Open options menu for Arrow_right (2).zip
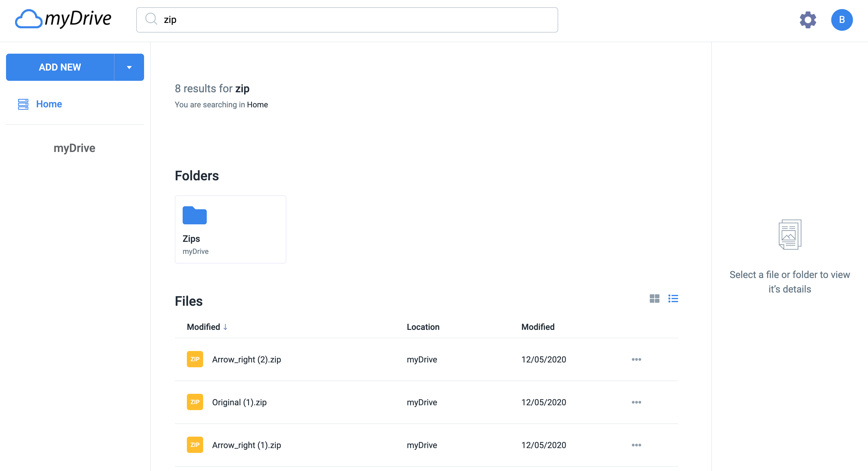The height and width of the screenshot is (471, 868). 636,359
